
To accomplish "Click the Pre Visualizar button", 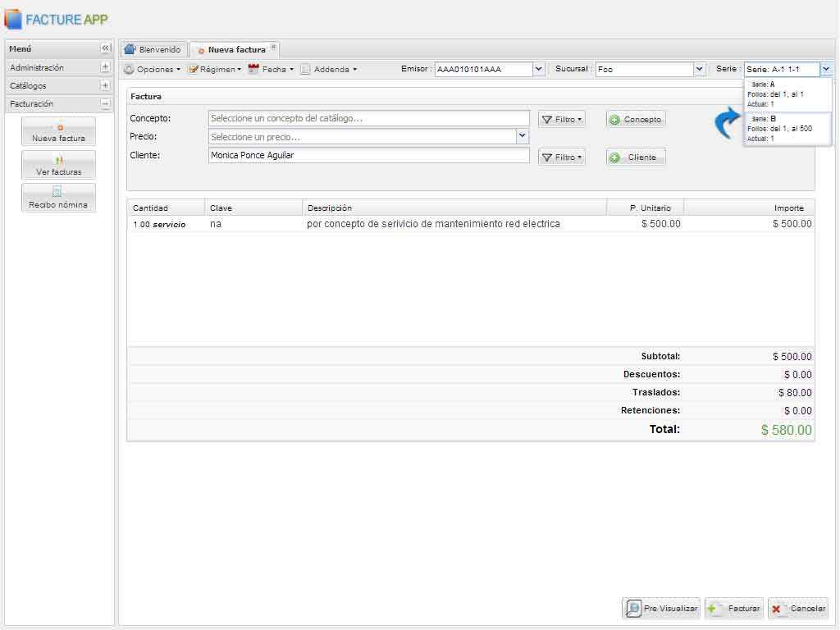I will [x=661, y=609].
